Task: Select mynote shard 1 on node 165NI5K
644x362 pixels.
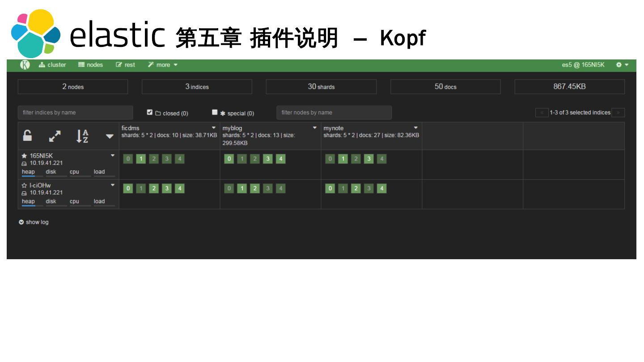Action: point(343,159)
